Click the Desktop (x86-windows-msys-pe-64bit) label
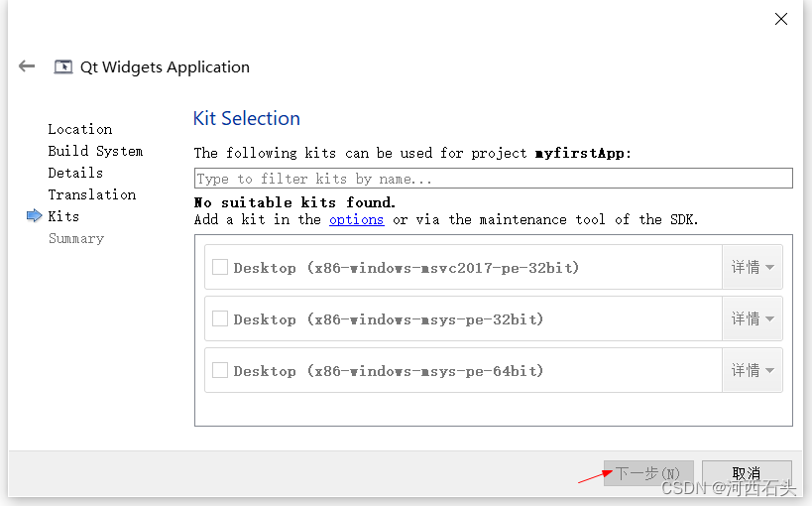The image size is (812, 506). pos(389,371)
